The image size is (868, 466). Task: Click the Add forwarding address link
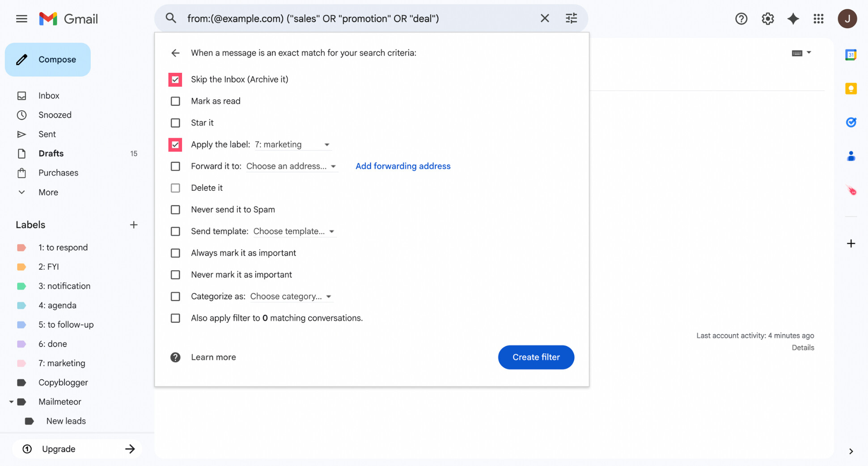coord(402,166)
